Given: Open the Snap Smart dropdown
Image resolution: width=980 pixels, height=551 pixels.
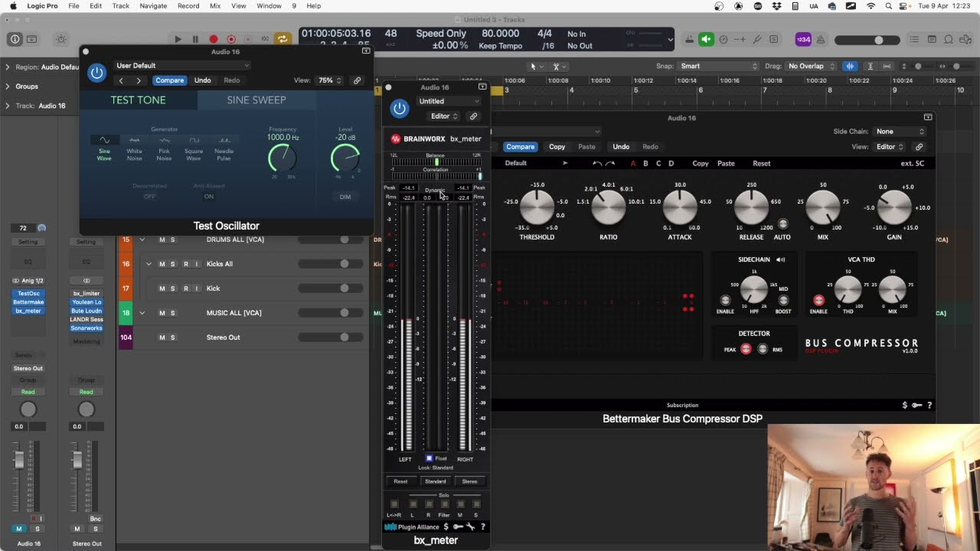Looking at the screenshot, I should [x=718, y=67].
